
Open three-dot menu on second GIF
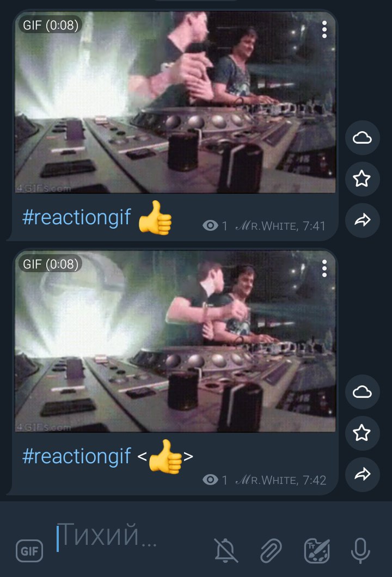[324, 268]
